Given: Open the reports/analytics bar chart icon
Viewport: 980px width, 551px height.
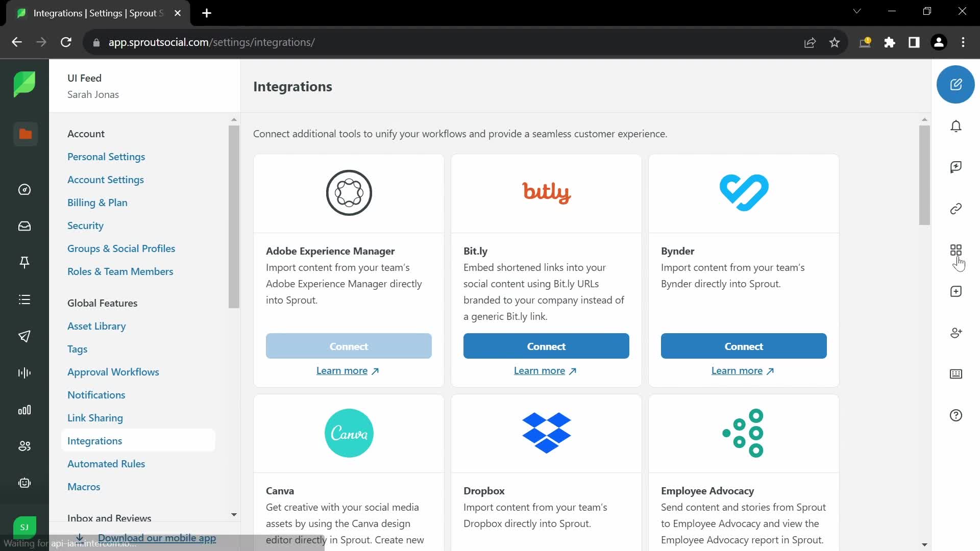Looking at the screenshot, I should click(x=25, y=409).
